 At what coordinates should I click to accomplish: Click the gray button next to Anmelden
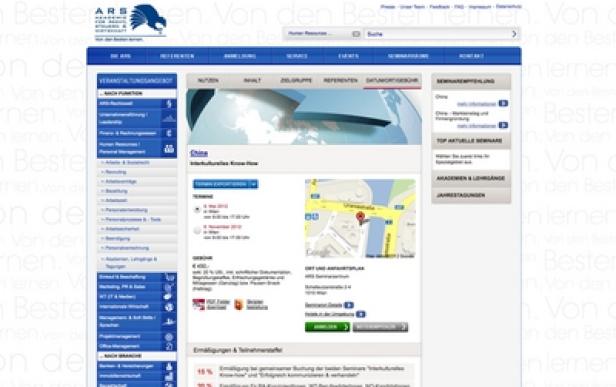(380, 327)
